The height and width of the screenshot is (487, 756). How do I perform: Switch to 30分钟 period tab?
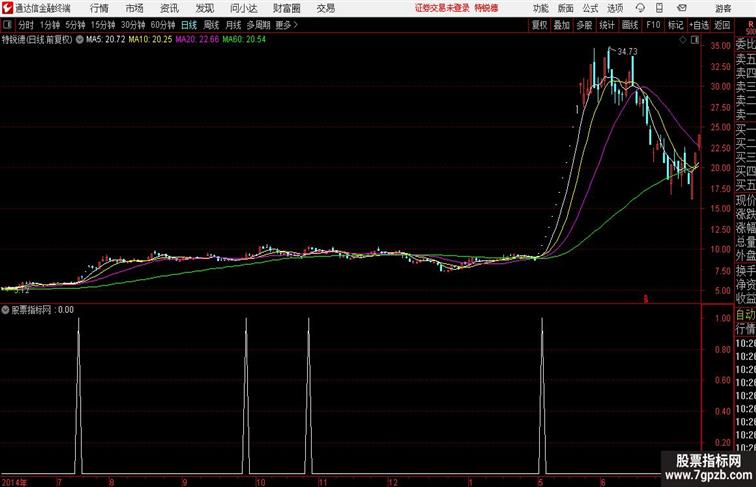tap(133, 25)
